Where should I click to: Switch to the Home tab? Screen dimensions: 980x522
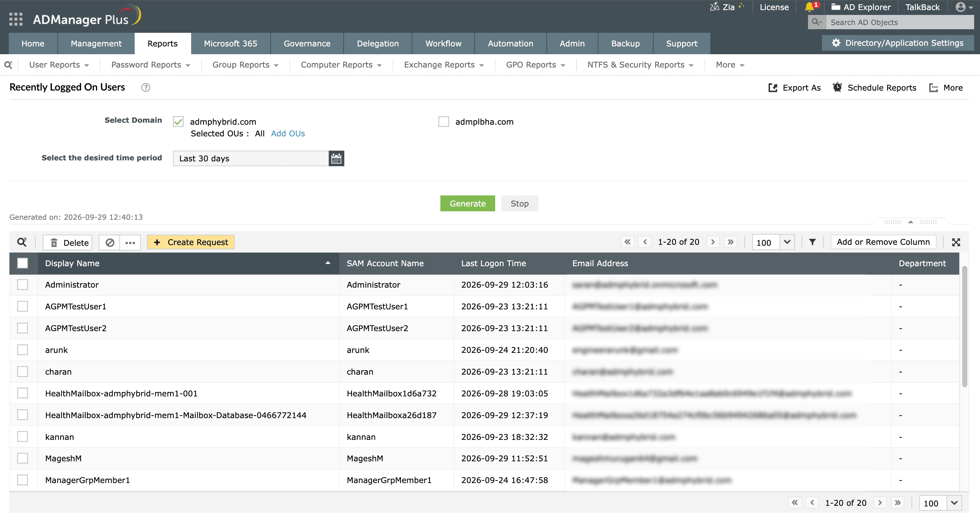[x=33, y=43]
